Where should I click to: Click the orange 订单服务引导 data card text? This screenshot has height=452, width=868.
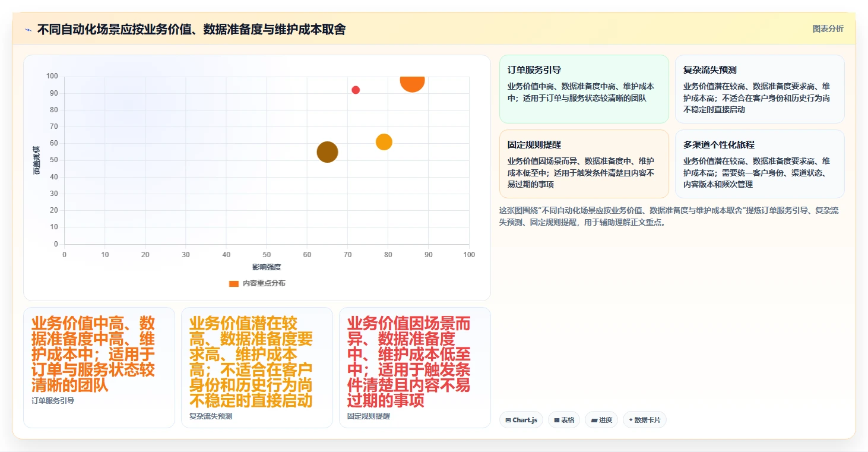(x=93, y=355)
